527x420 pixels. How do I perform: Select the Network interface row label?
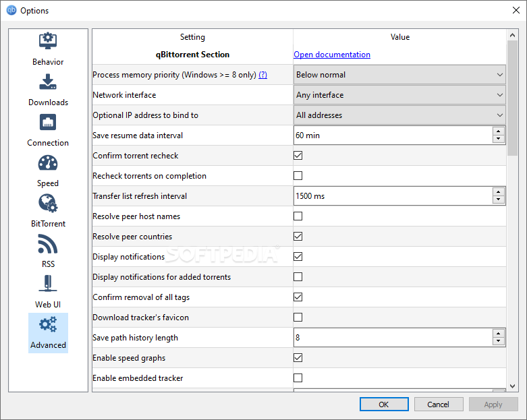pyautogui.click(x=124, y=95)
